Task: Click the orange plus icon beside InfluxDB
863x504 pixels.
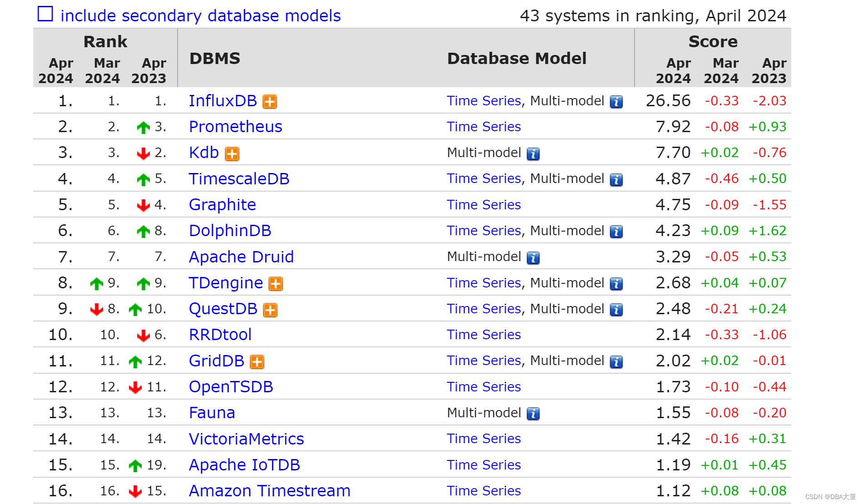Action: coord(270,102)
